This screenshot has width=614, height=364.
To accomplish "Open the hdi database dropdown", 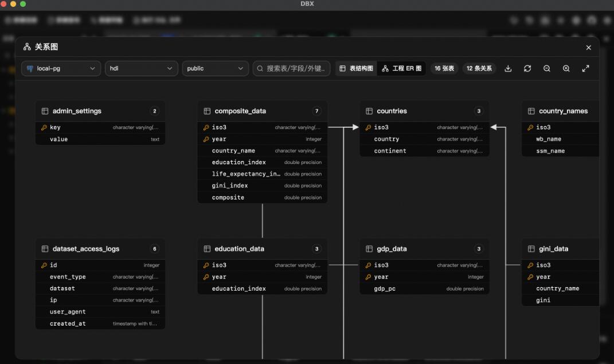I will pyautogui.click(x=142, y=68).
